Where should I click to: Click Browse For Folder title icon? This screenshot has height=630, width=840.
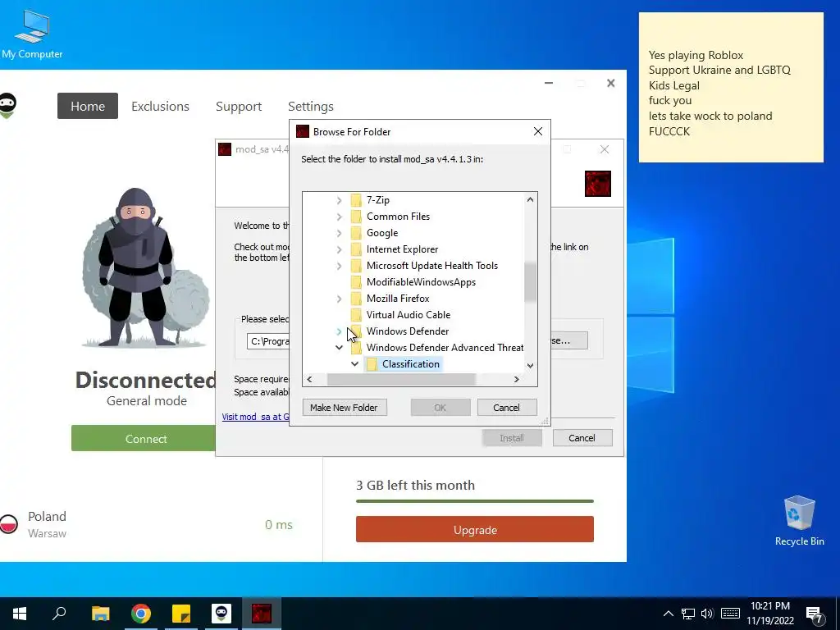[x=303, y=132]
